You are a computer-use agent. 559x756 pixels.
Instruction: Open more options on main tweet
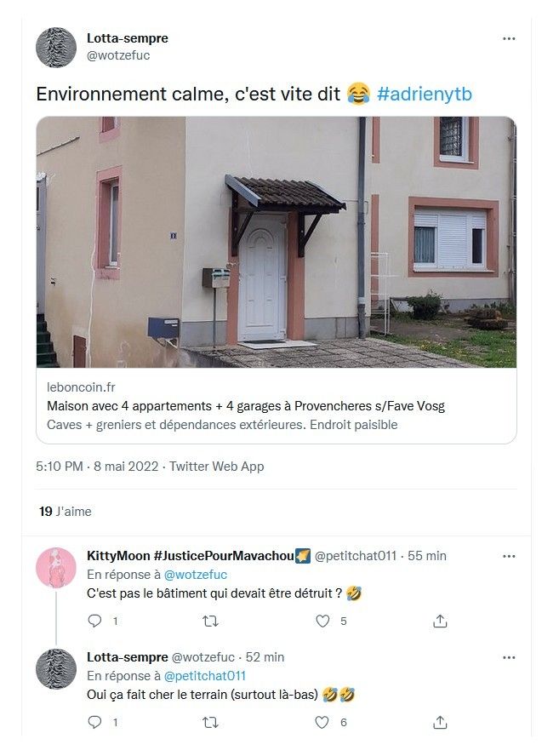tap(509, 38)
